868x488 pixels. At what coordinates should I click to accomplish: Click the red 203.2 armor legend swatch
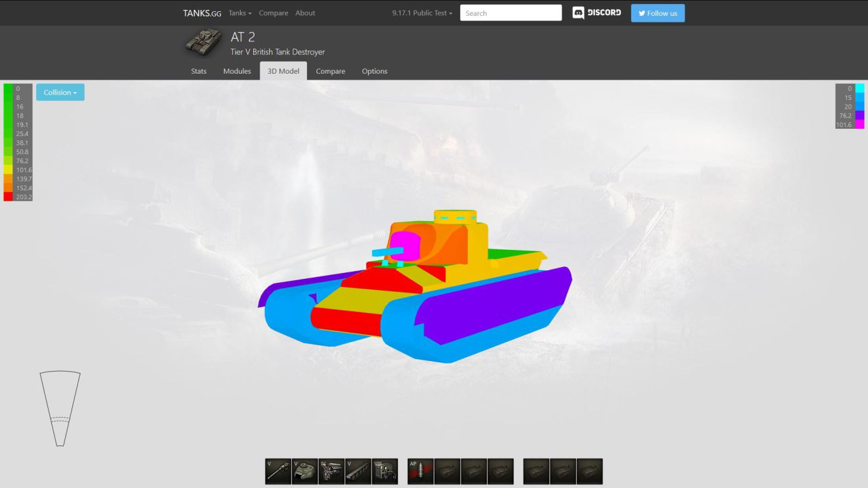coord(8,197)
